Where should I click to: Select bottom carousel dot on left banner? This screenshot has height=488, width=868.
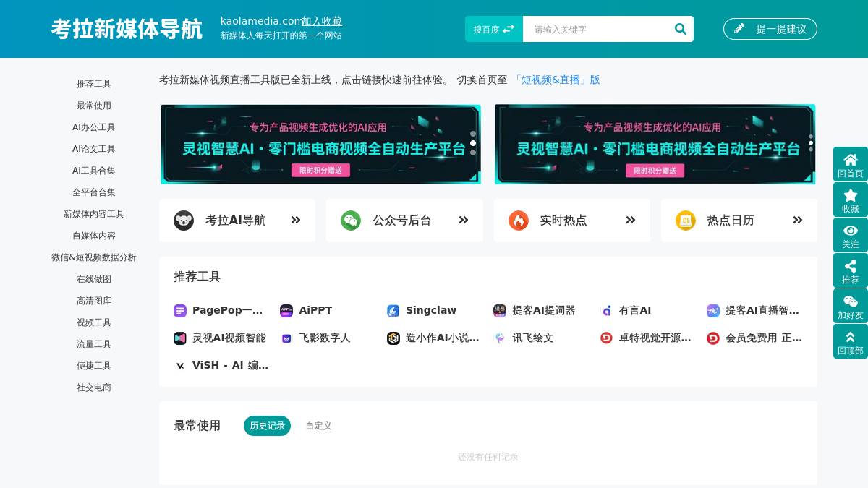click(x=473, y=153)
